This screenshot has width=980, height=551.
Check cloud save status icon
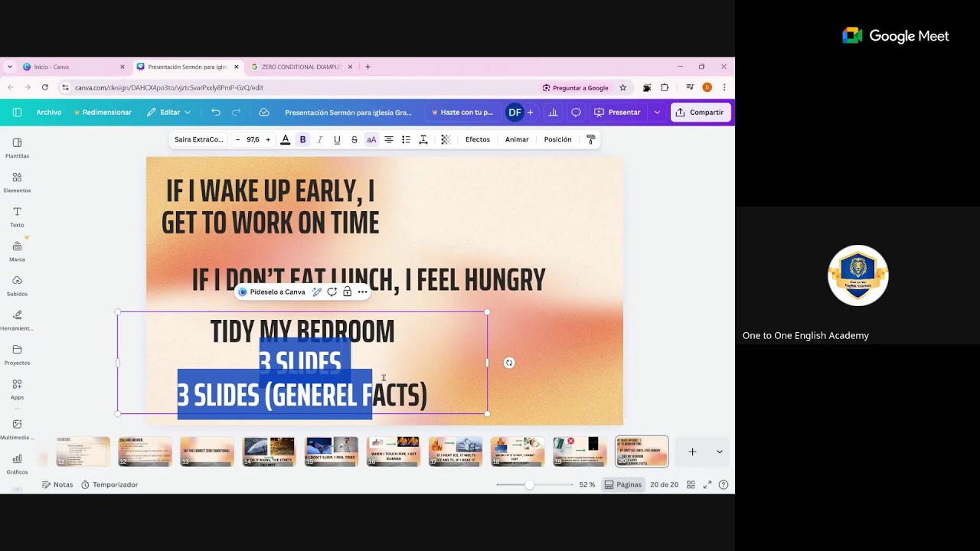point(264,112)
